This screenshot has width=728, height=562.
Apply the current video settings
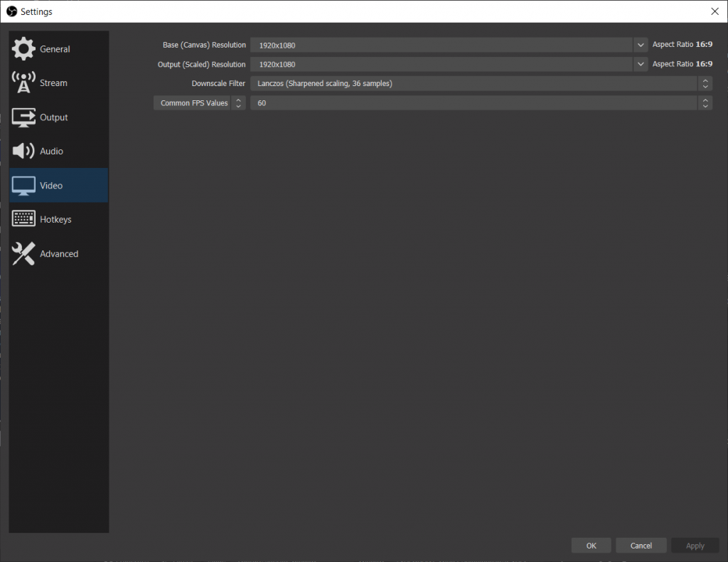pos(695,545)
